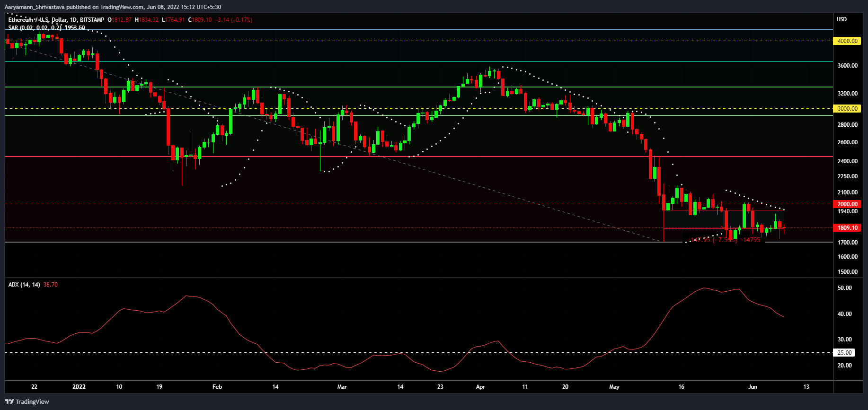
Task: Click the Feb label on time axis
Action: [217, 387]
